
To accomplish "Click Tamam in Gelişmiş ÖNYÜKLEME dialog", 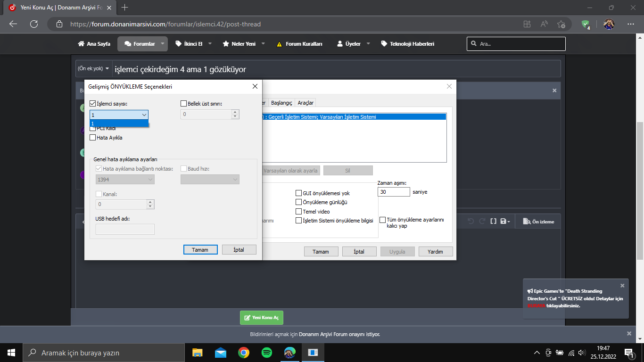I will (x=200, y=250).
